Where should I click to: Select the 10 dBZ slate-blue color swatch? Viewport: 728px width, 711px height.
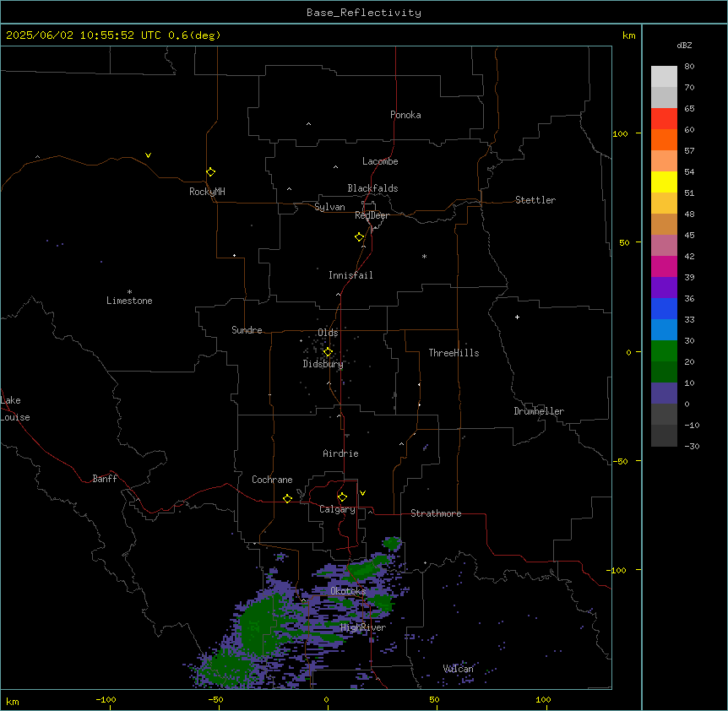point(664,393)
